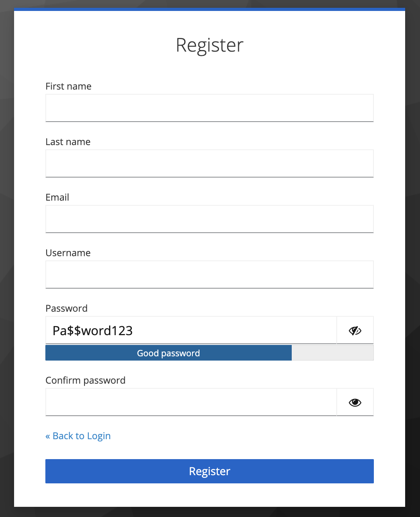Select the empty Confirm password field
Image resolution: width=420 pixels, height=517 pixels.
(x=191, y=402)
